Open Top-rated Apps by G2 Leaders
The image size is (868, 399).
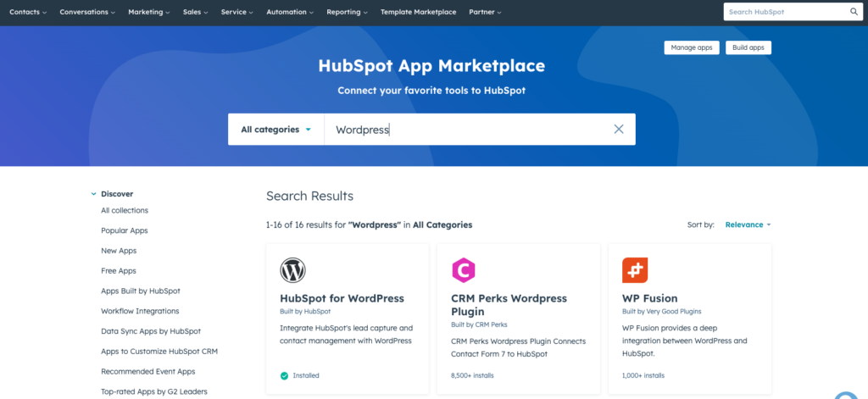pyautogui.click(x=154, y=391)
